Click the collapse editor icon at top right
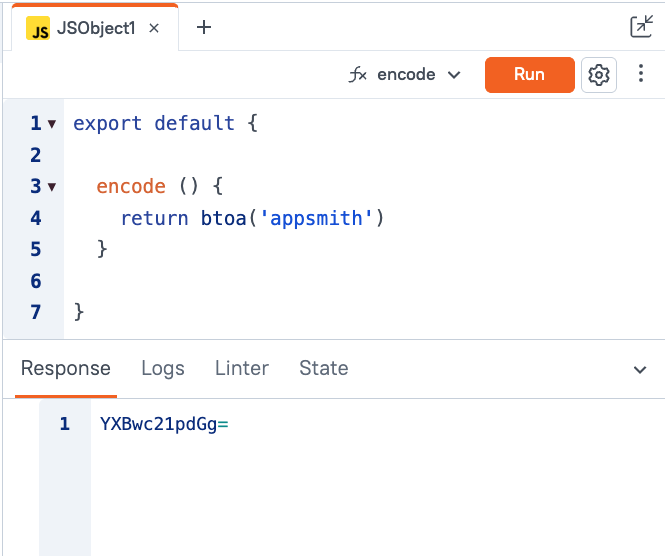The height and width of the screenshot is (556, 665). click(641, 27)
